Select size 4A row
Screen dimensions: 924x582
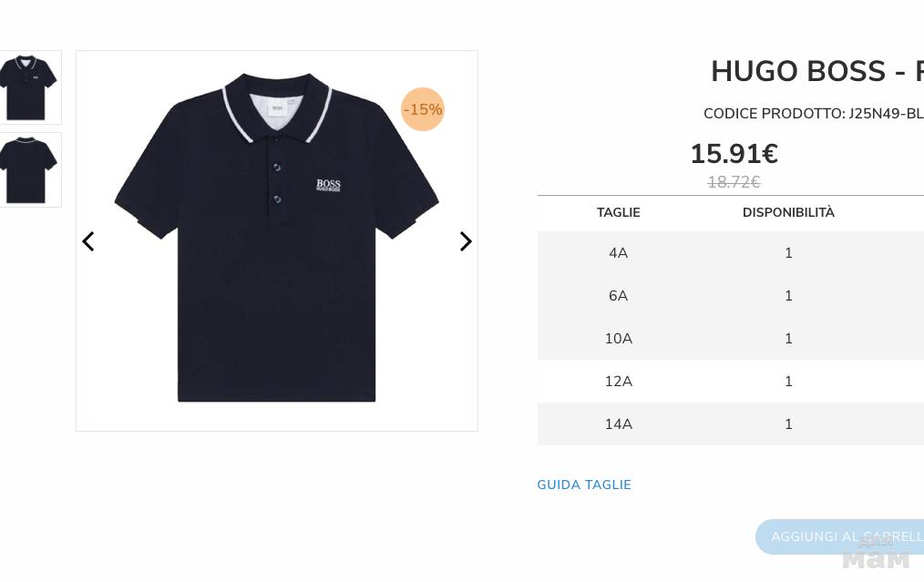[x=731, y=252]
